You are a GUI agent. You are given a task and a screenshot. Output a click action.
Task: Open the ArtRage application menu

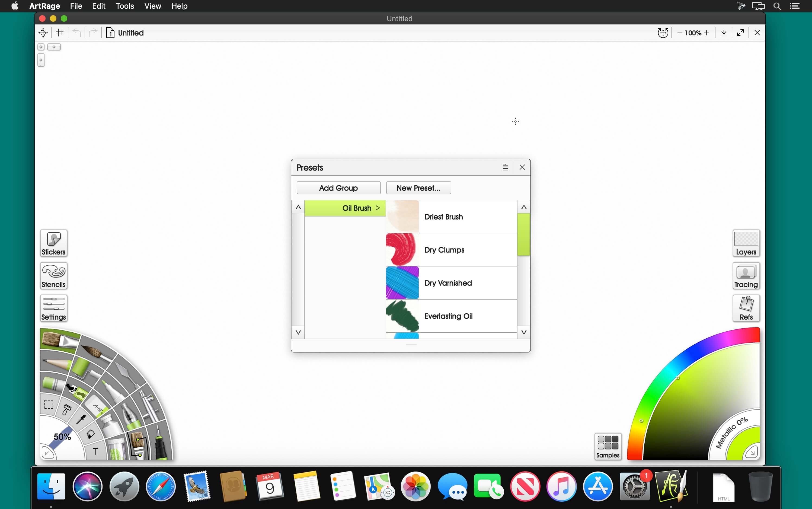[44, 6]
